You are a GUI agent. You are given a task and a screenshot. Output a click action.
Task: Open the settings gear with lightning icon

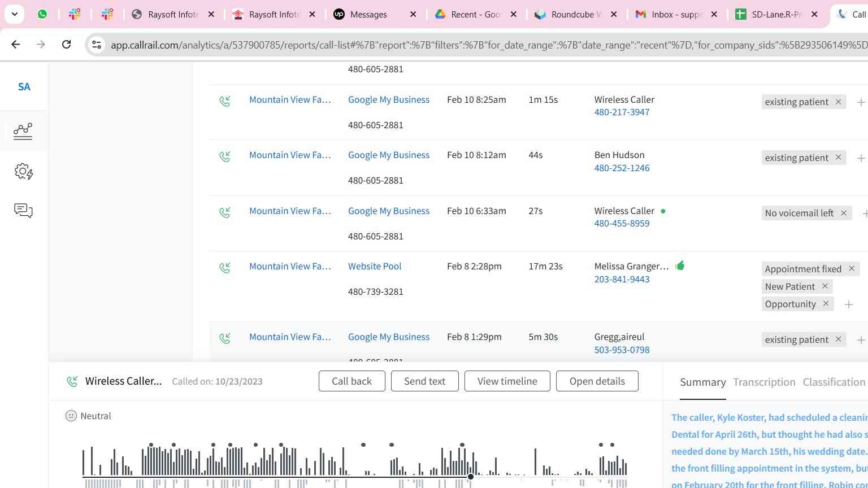[x=24, y=171]
